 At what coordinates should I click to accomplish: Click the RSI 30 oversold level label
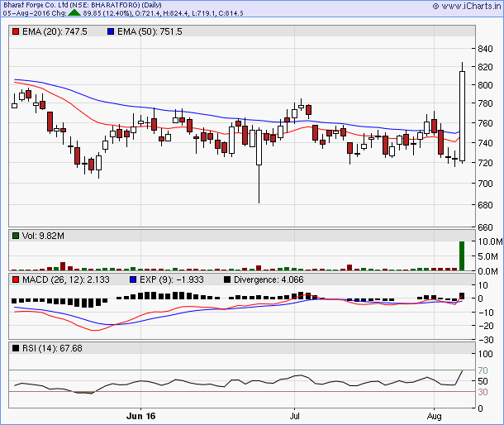pyautogui.click(x=483, y=392)
